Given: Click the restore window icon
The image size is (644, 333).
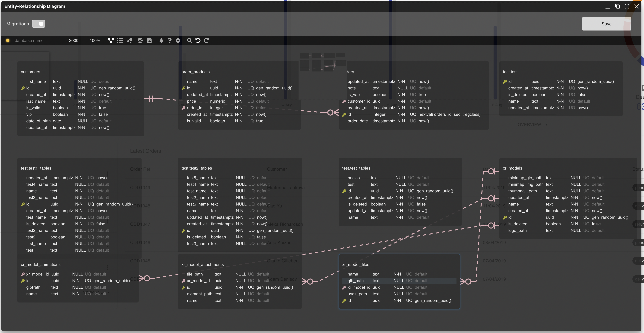Looking at the screenshot, I should pos(617,6).
